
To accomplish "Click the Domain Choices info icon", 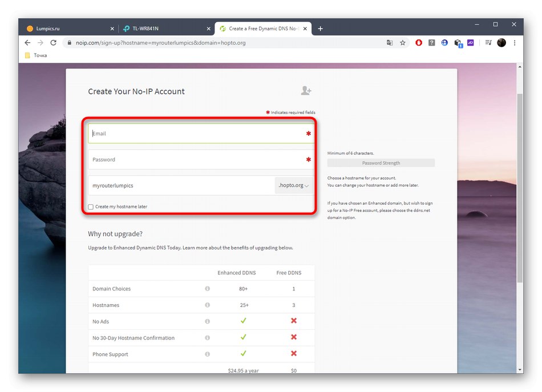I will (x=208, y=288).
